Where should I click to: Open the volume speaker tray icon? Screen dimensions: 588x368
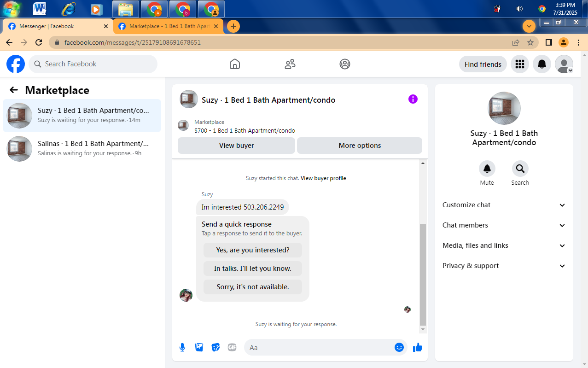point(519,9)
